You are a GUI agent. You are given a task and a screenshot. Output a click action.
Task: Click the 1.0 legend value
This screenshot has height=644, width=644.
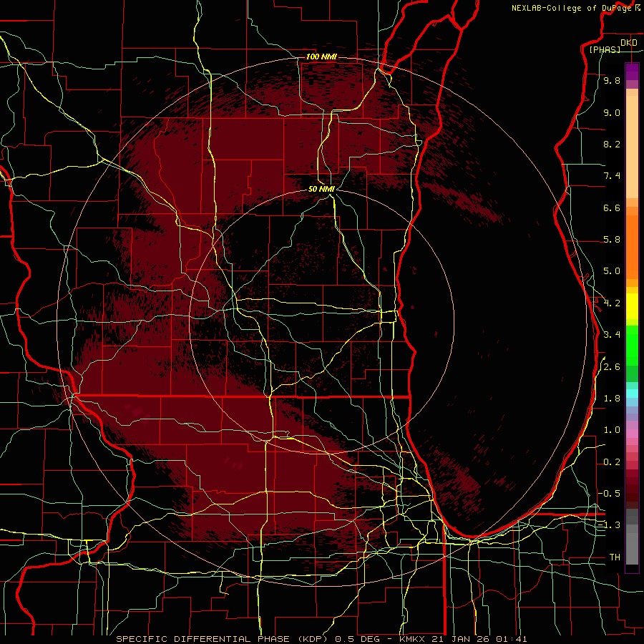pyautogui.click(x=612, y=430)
